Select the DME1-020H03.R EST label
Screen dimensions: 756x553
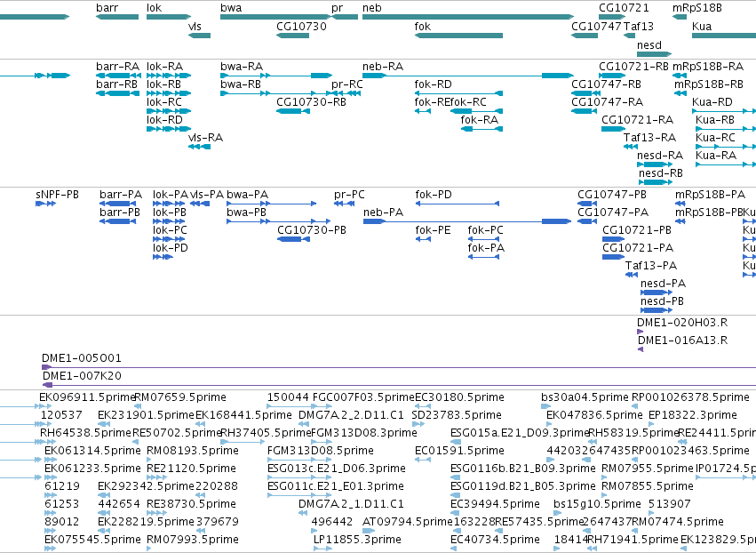682,323
